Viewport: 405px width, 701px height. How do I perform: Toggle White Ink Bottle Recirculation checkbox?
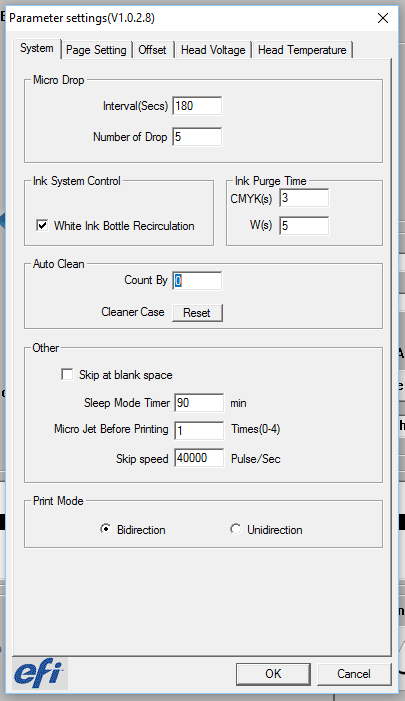click(42, 225)
